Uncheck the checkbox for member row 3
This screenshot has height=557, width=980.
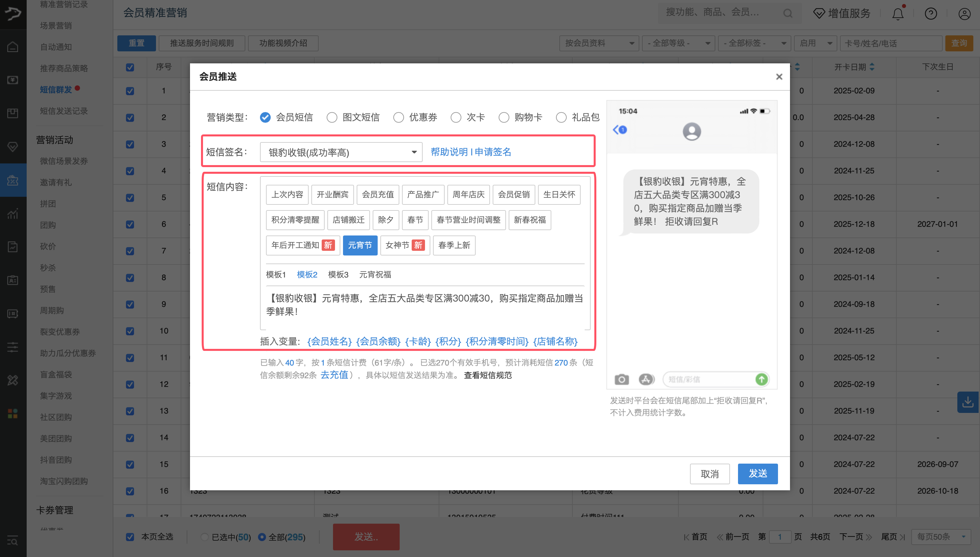click(x=130, y=144)
